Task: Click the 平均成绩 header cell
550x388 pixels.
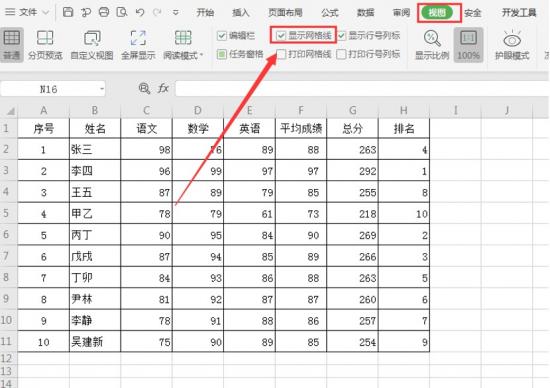Action: click(x=301, y=128)
